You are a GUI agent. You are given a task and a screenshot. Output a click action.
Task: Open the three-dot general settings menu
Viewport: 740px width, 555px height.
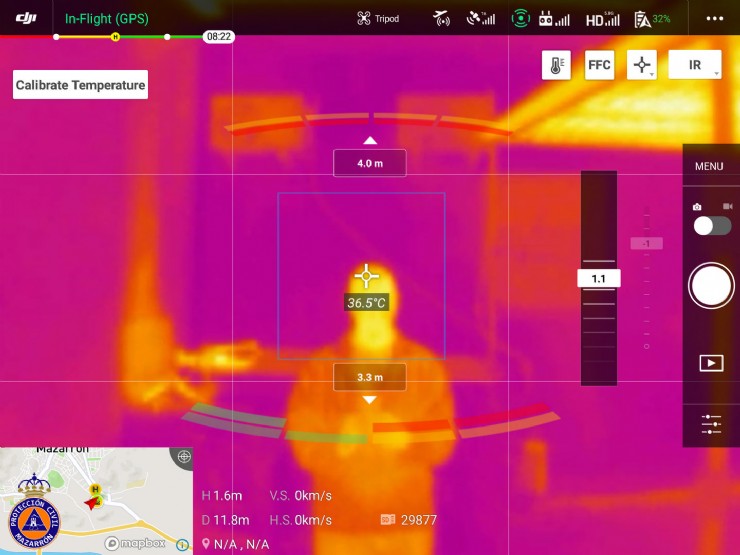pos(714,18)
